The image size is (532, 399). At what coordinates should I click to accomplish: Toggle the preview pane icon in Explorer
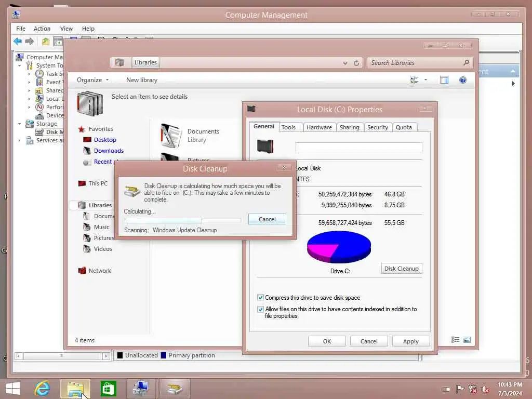point(444,80)
